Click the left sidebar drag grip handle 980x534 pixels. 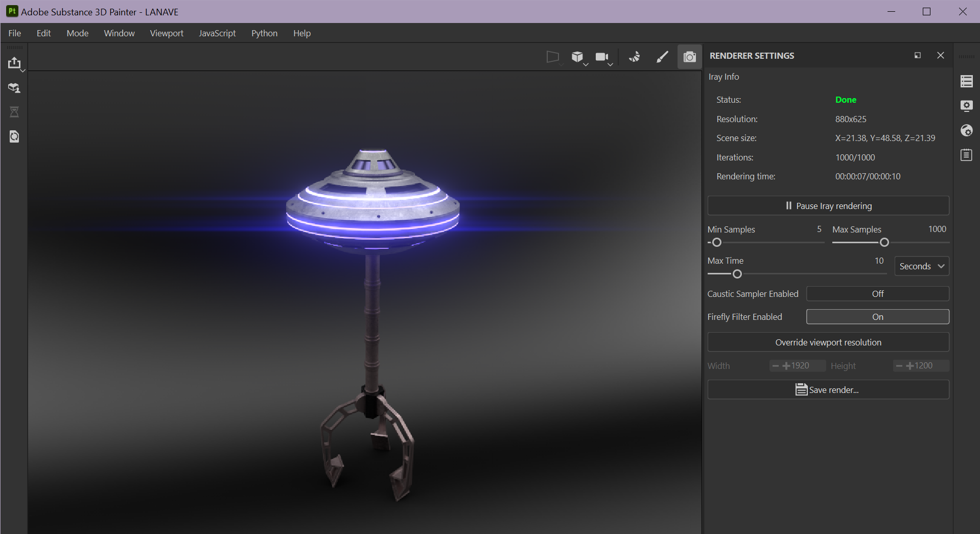point(14,47)
